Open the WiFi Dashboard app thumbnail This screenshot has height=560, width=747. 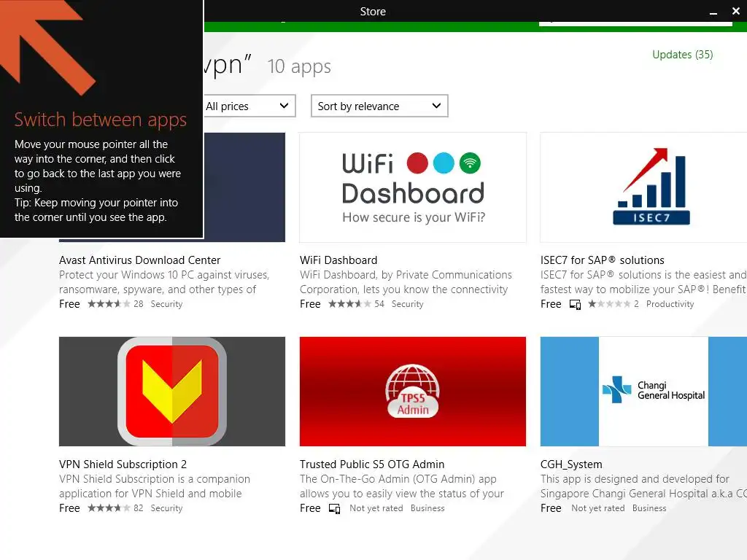click(x=413, y=187)
